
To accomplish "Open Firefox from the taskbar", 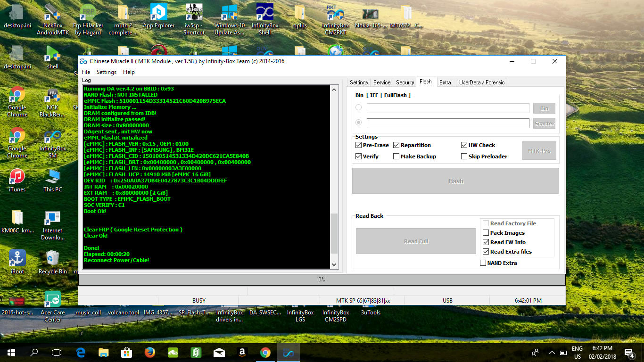I will (x=150, y=352).
